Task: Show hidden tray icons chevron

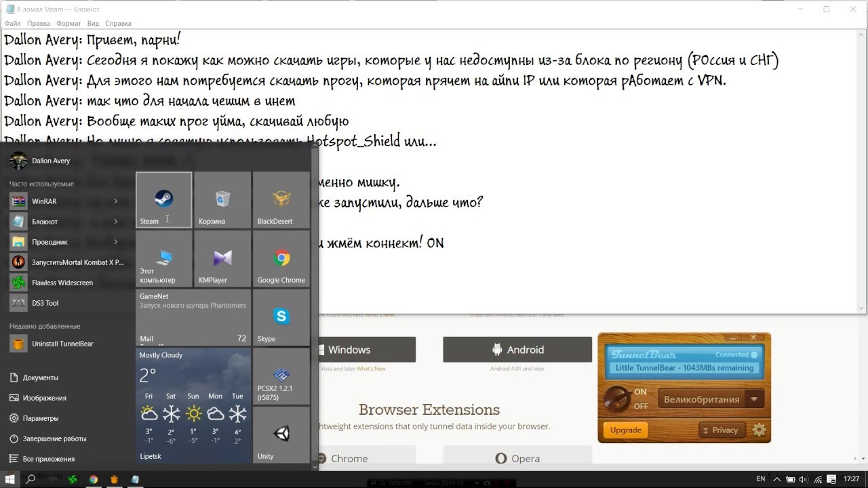Action: [777, 479]
